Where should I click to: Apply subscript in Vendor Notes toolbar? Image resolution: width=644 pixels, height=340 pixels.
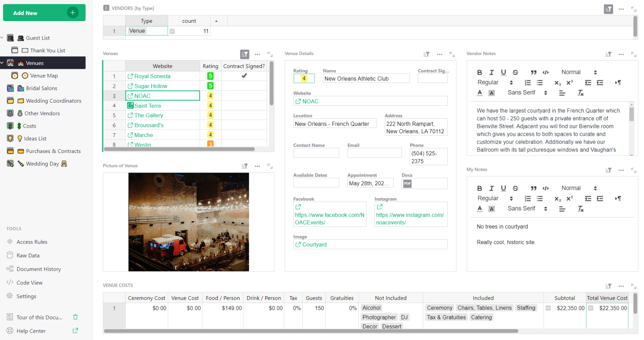pyautogui.click(x=558, y=83)
